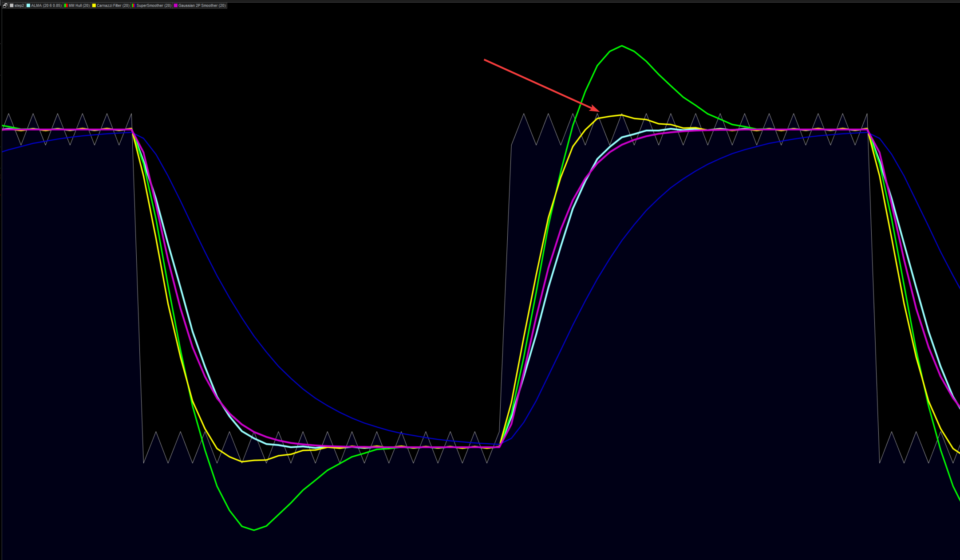
Task: Click the green-red MM Hull swatch icon
Action: (x=66, y=5)
